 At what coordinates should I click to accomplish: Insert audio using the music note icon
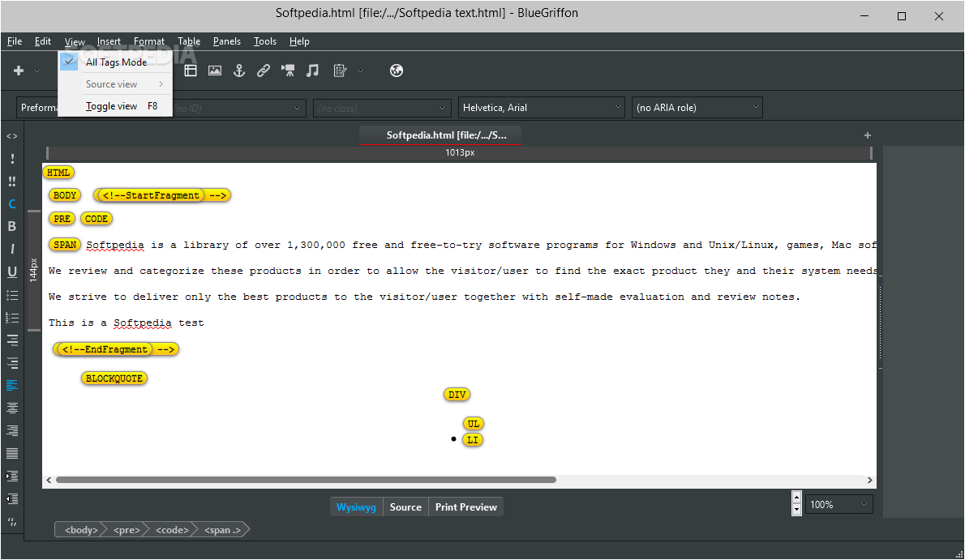click(313, 71)
